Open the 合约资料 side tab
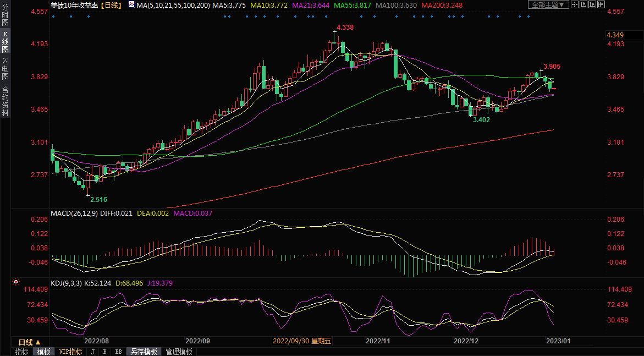The image size is (644, 356). 5,101
